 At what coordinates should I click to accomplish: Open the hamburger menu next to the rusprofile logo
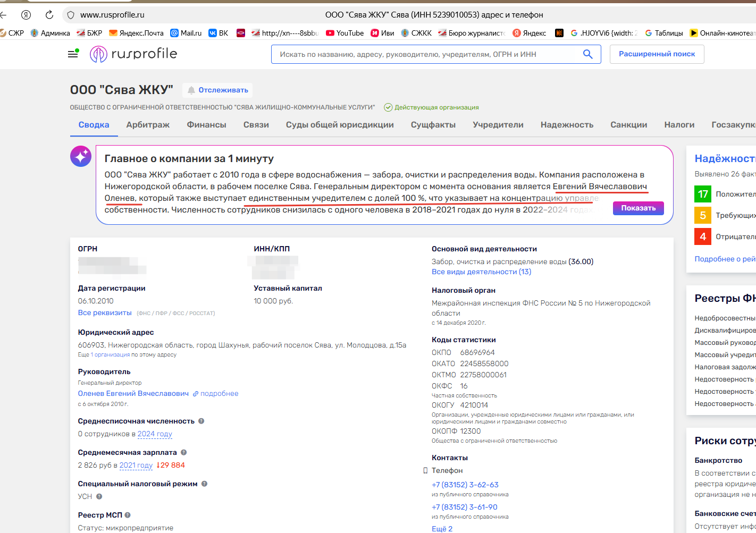point(73,53)
